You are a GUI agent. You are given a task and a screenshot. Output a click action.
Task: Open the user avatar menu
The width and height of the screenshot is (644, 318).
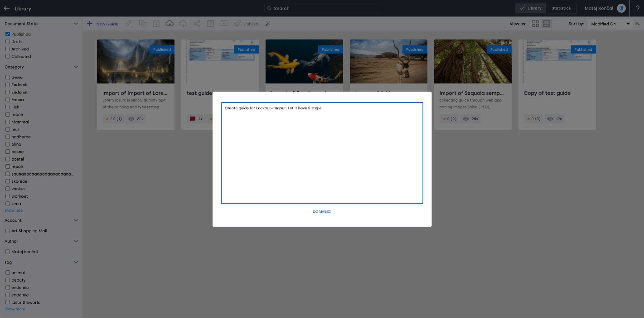click(x=621, y=8)
